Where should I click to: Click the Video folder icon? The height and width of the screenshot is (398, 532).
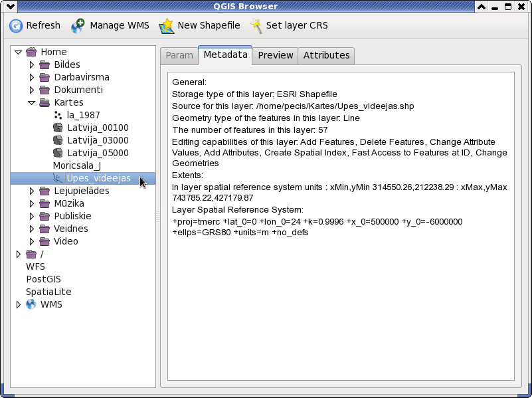coord(44,241)
